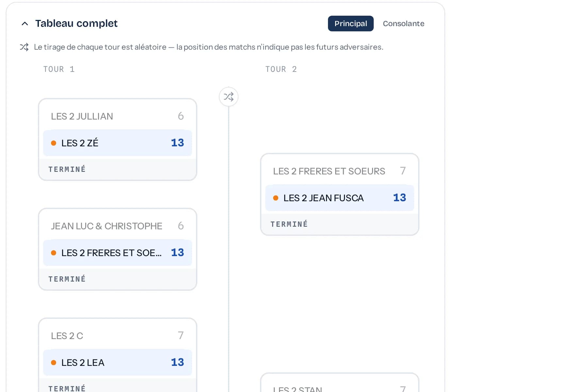
Task: Click the orange dot beside LES 2 ZÉ
Action: pos(54,143)
